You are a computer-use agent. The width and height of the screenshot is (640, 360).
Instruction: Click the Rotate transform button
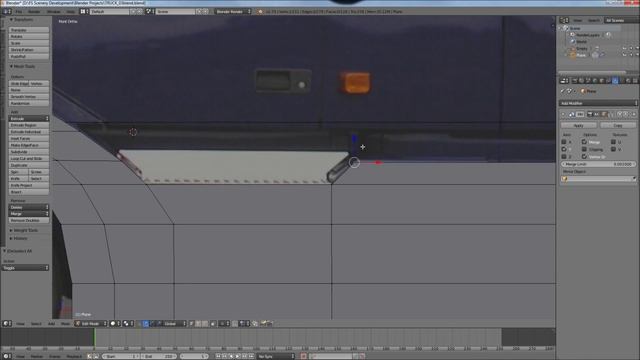coord(29,37)
